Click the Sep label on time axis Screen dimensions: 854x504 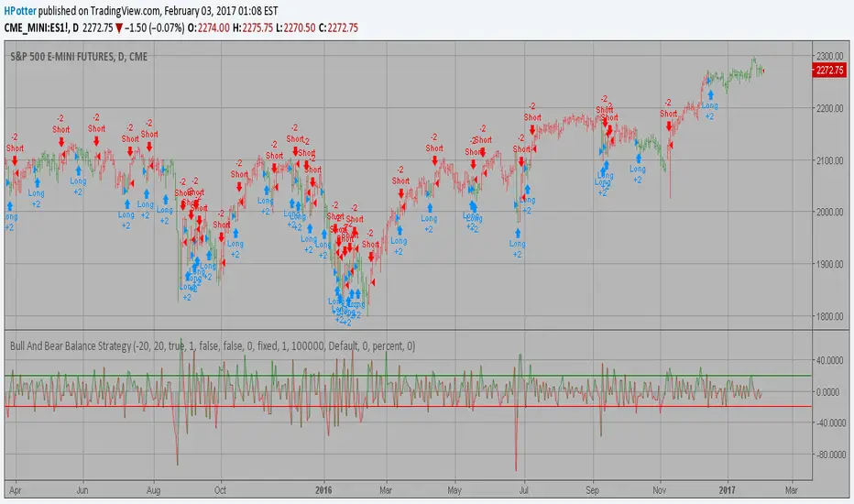click(593, 490)
